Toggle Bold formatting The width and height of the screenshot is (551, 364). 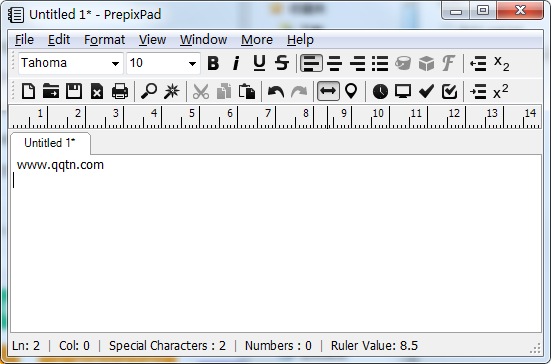coord(213,63)
